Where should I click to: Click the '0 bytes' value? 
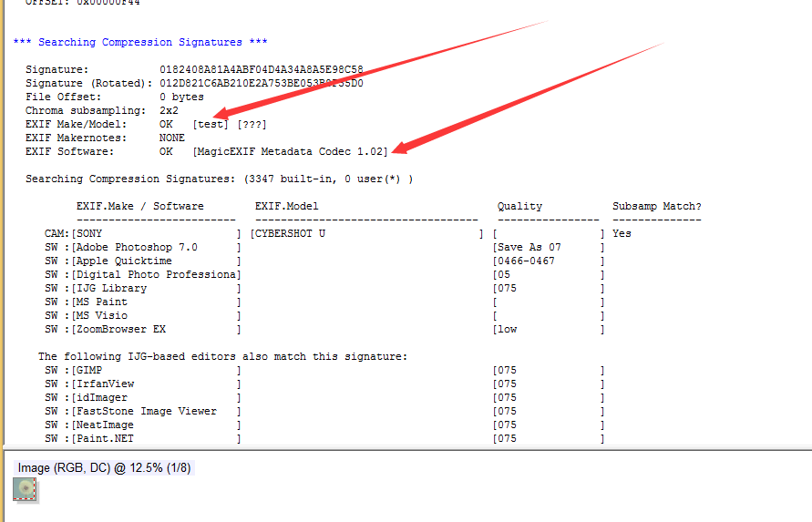click(x=181, y=97)
